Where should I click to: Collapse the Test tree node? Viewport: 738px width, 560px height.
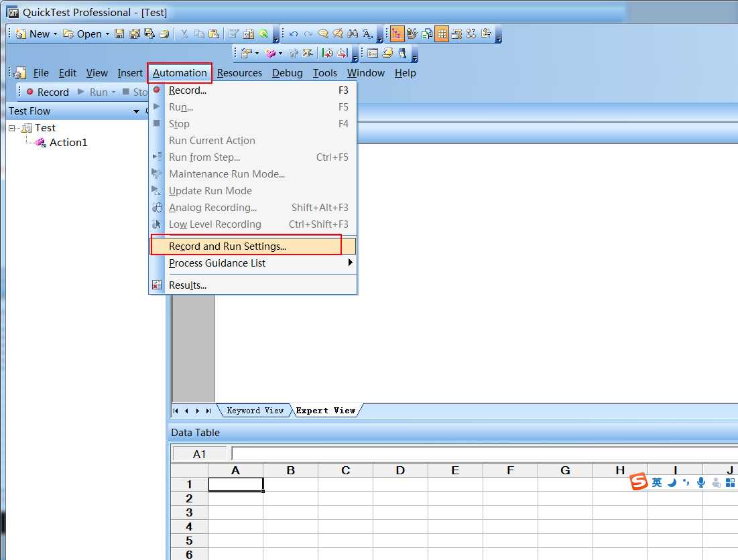(x=12, y=128)
